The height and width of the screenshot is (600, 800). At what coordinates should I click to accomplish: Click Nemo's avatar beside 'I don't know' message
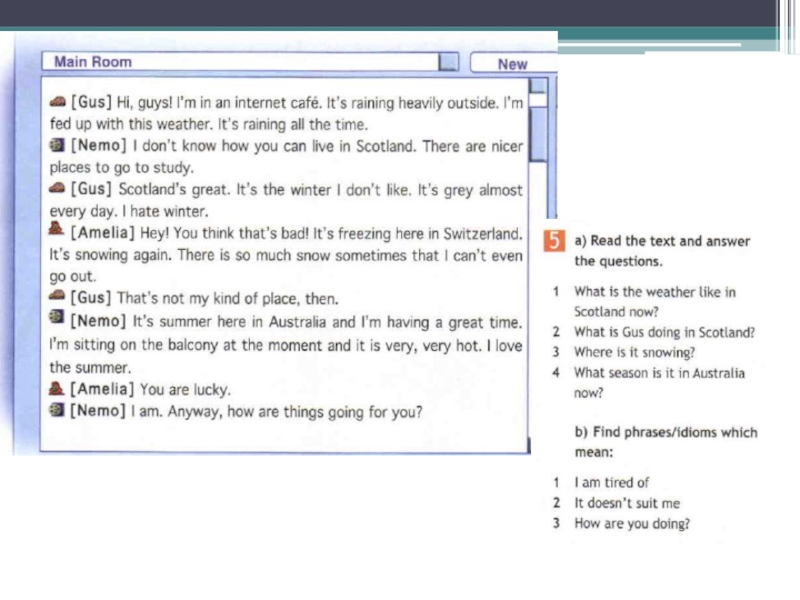click(58, 146)
